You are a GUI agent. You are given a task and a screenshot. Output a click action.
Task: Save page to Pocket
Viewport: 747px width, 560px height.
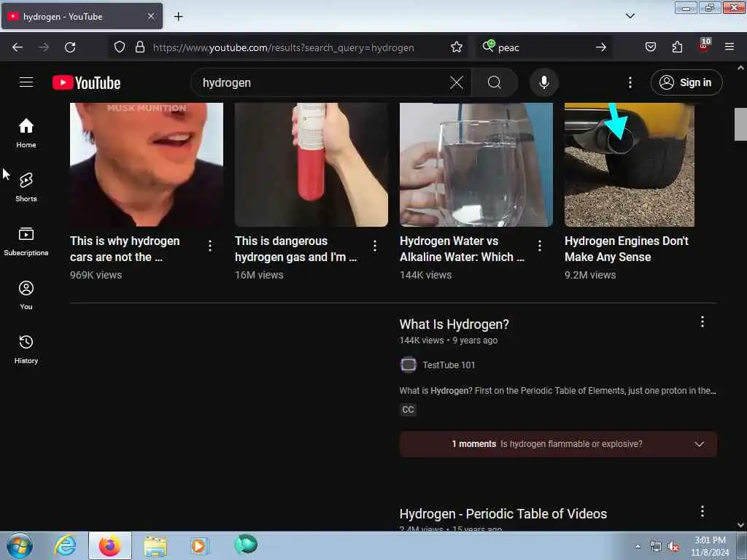click(650, 47)
